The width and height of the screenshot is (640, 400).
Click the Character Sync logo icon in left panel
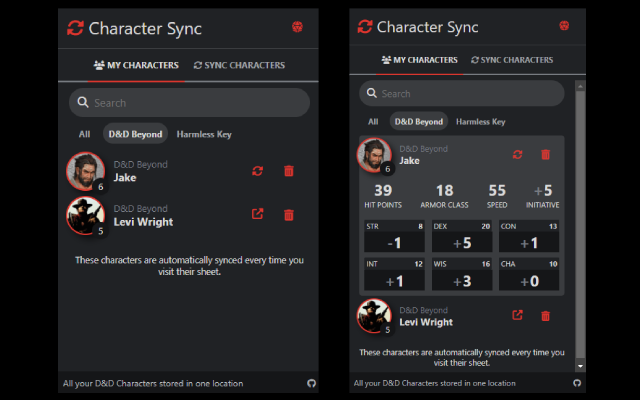[x=76, y=28]
